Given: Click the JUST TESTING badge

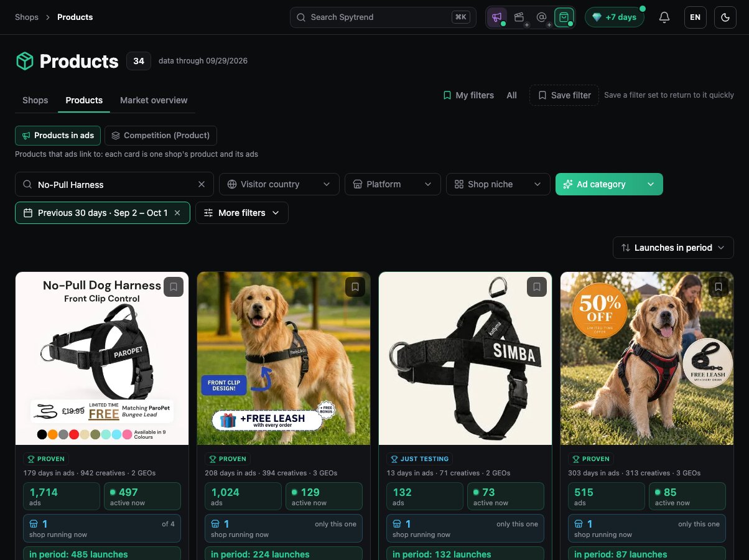Looking at the screenshot, I should tap(420, 459).
